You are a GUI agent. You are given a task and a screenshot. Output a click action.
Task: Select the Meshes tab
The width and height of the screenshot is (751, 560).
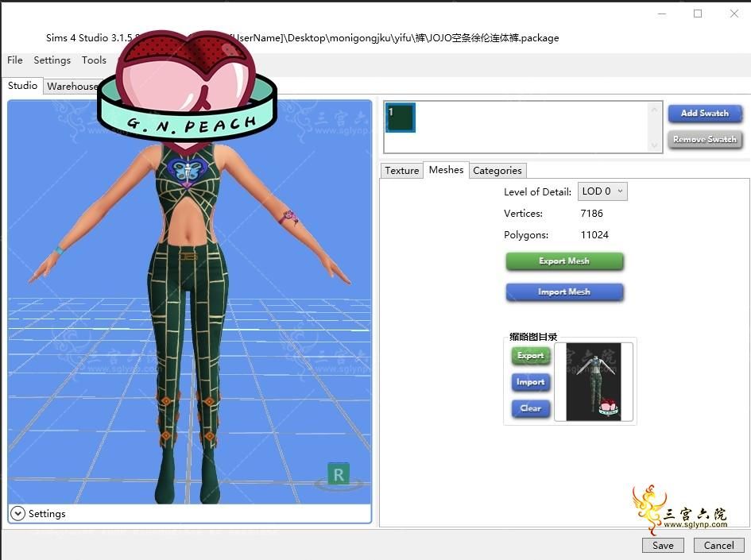(446, 169)
